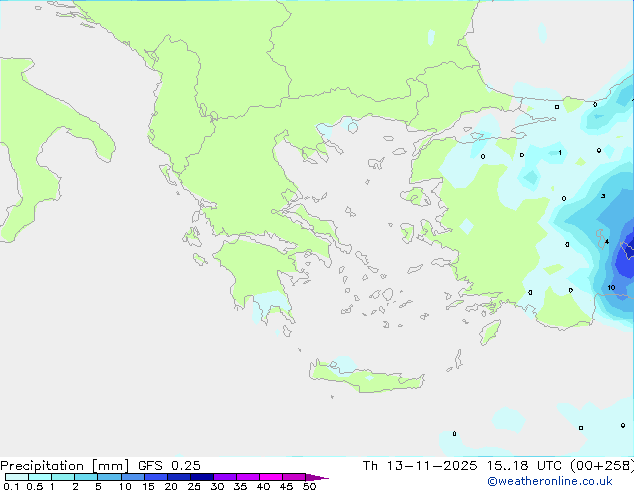
Task: Click the 1–2 mm legend swatch
Action: tap(63, 477)
